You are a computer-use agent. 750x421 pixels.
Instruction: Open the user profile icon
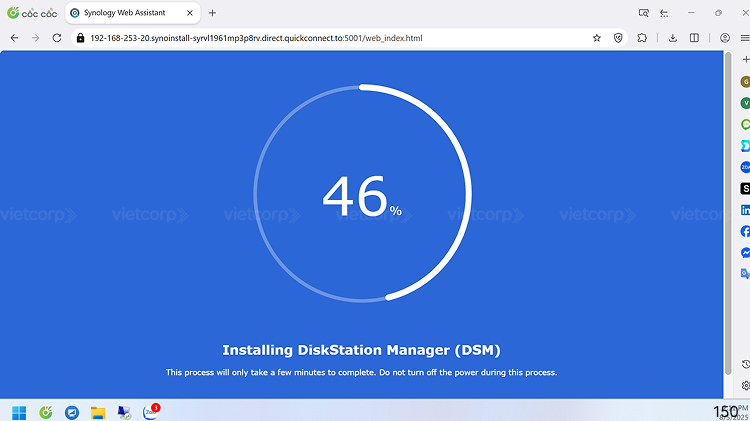click(x=725, y=37)
